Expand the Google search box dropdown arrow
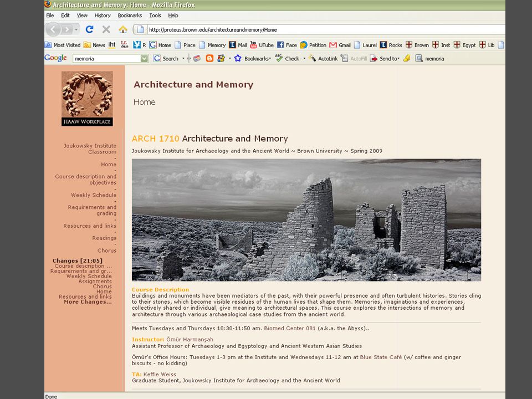 coord(145,58)
